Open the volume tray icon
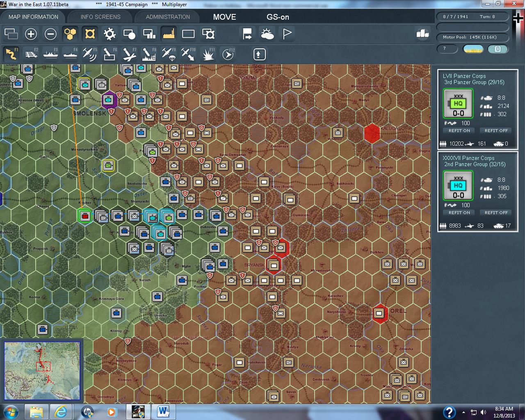This screenshot has width=525, height=420. [x=483, y=412]
